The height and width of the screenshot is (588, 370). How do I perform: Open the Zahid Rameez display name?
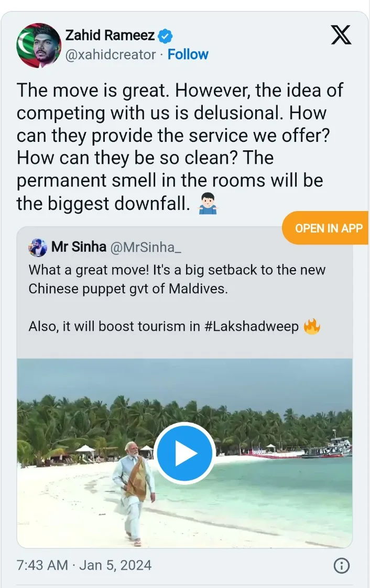point(110,35)
